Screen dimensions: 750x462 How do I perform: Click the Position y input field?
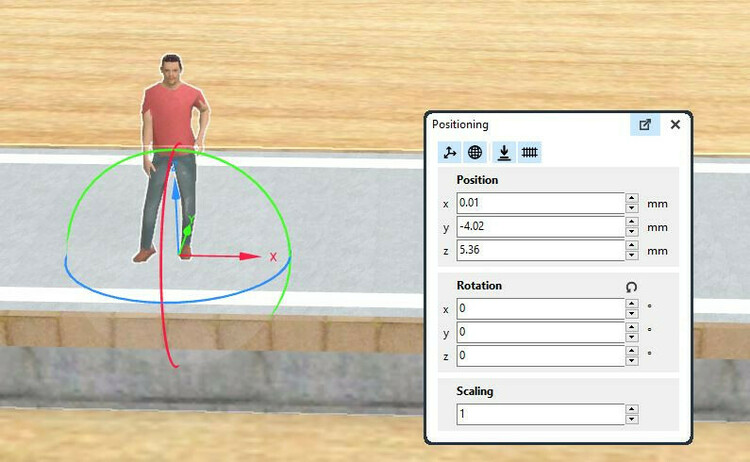540,227
